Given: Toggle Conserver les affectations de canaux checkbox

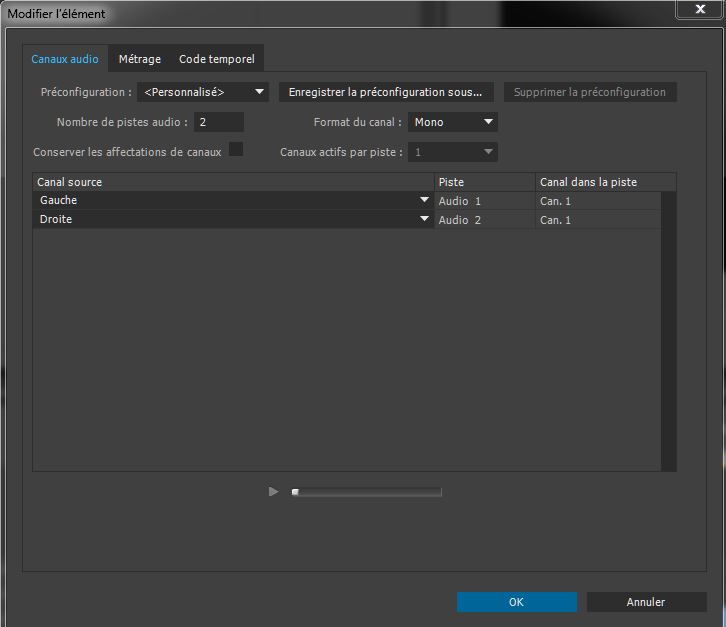Looking at the screenshot, I should 236,150.
